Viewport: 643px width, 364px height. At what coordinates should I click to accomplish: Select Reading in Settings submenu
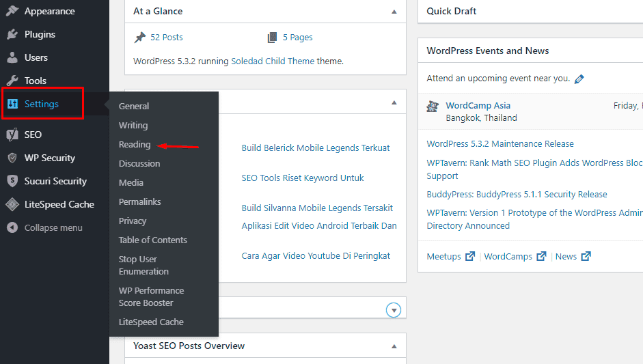click(135, 145)
